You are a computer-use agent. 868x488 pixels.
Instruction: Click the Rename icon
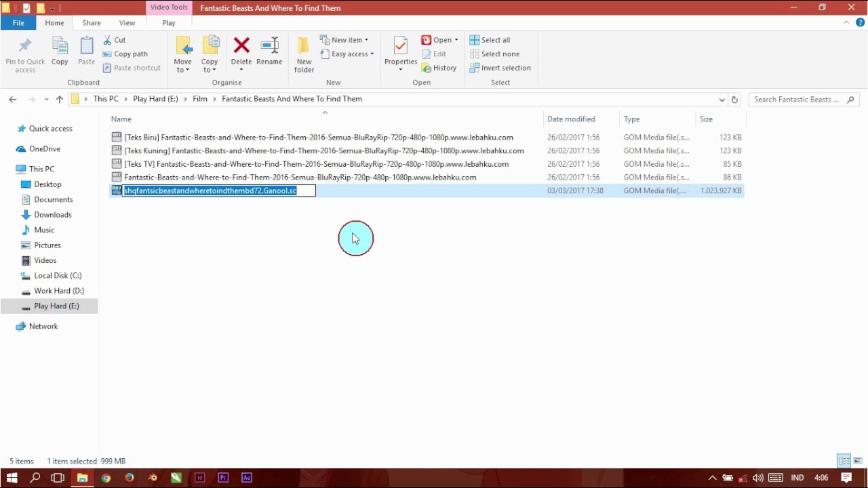269,45
